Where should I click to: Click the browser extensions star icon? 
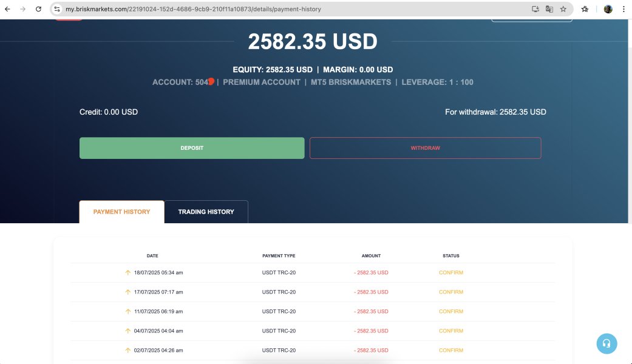[x=585, y=9]
